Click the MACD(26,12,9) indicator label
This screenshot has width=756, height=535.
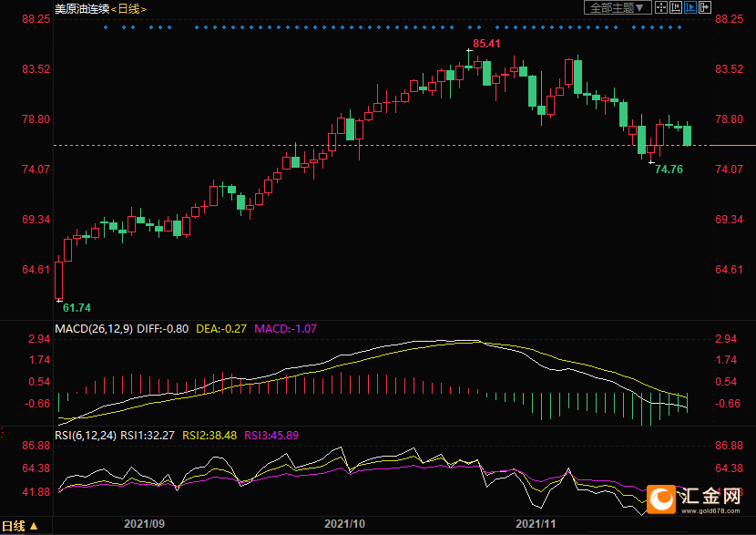(x=93, y=328)
